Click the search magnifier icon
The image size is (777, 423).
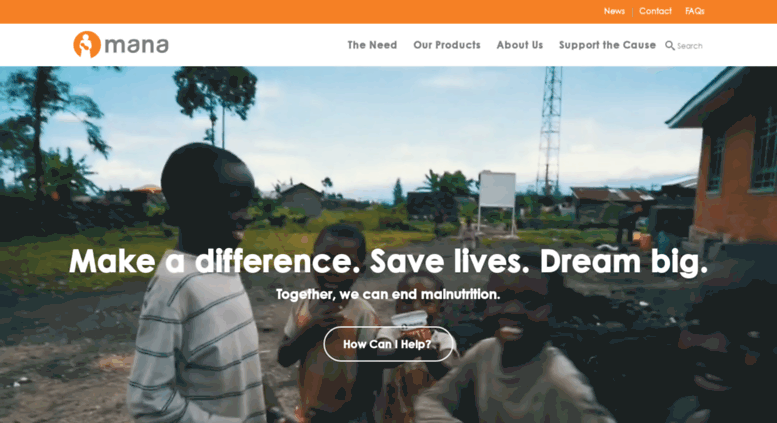coord(669,46)
